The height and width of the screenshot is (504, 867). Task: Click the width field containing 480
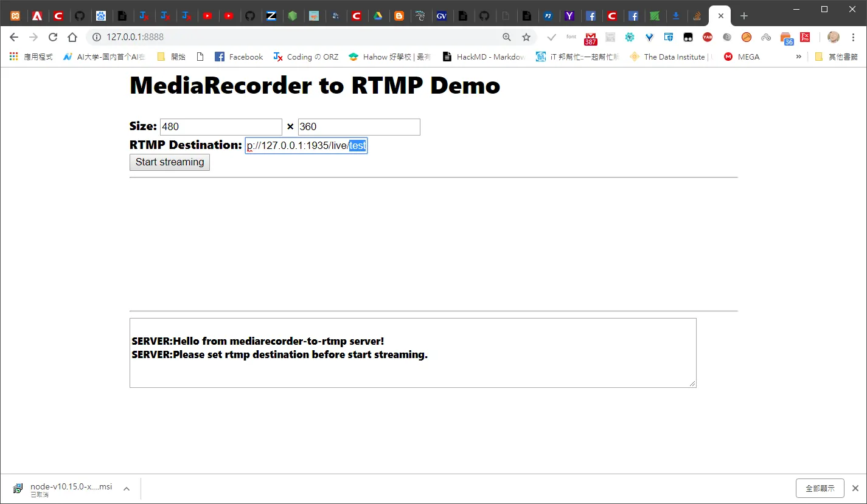pos(221,127)
